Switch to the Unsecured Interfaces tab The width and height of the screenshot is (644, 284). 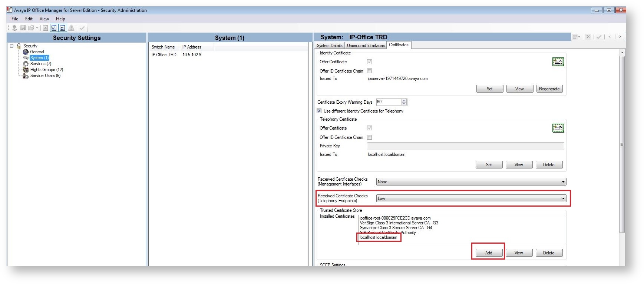click(366, 46)
